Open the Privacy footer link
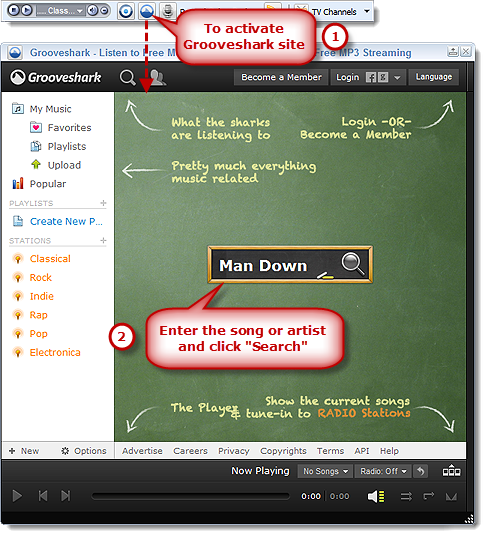 (234, 451)
